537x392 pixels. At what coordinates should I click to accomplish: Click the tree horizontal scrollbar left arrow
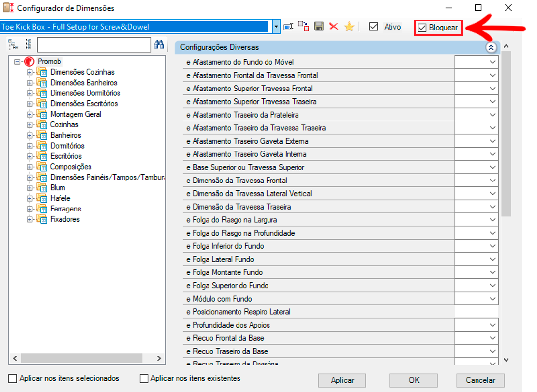pos(15,358)
